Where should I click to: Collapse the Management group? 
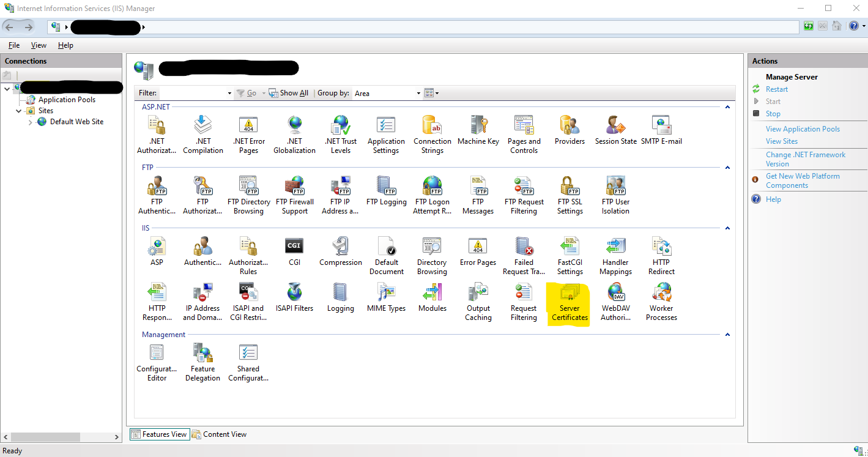727,335
